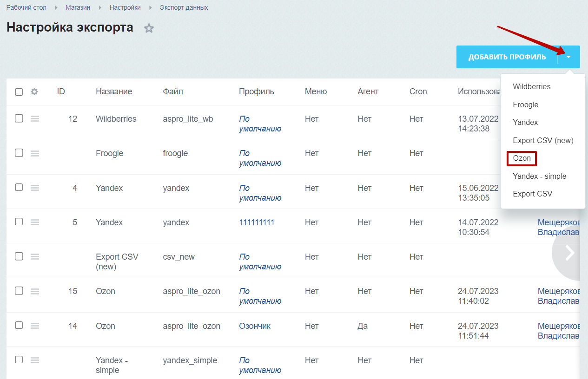Open row actions menu for Wildberries row

tap(35, 119)
